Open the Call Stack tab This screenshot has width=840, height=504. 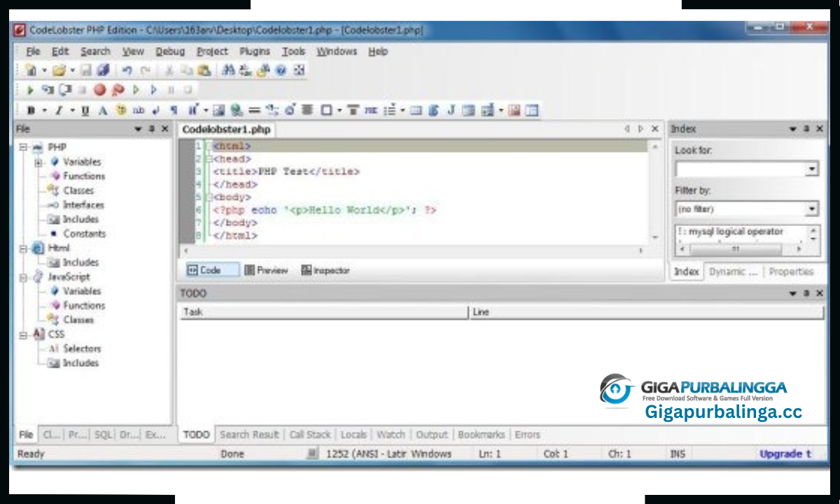click(x=310, y=435)
